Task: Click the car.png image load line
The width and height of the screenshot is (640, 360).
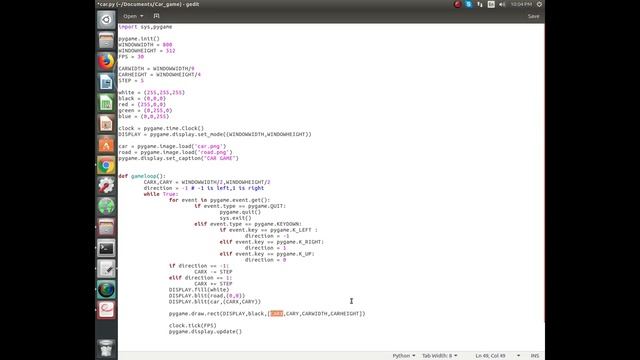Action: tap(172, 146)
